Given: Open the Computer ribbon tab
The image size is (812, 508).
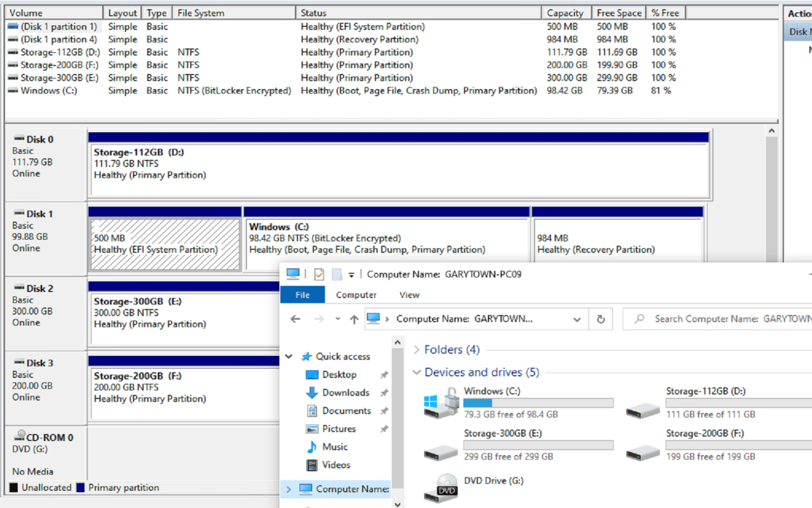Looking at the screenshot, I should point(356,295).
